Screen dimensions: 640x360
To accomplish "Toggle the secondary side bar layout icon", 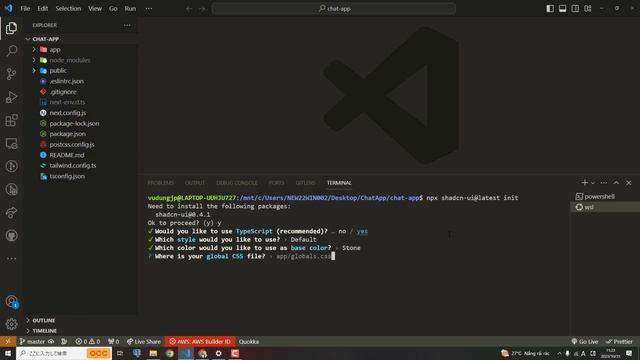I will [575, 9].
